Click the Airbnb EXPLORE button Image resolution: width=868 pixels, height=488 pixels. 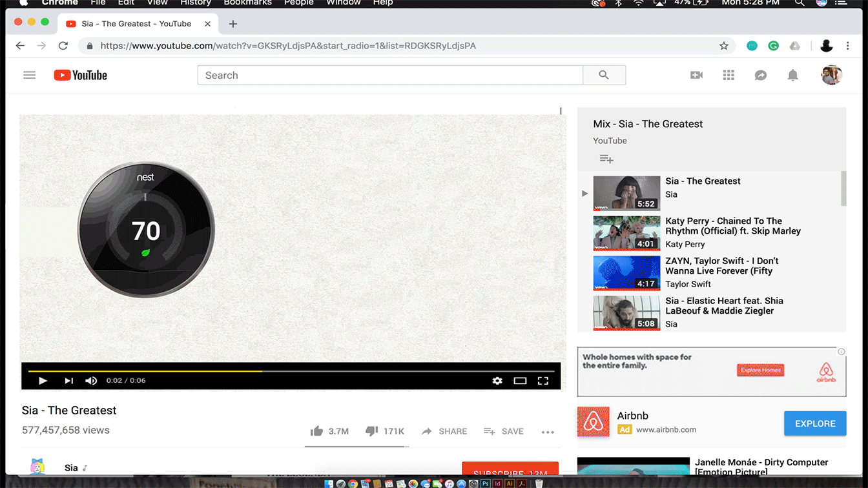tap(815, 423)
